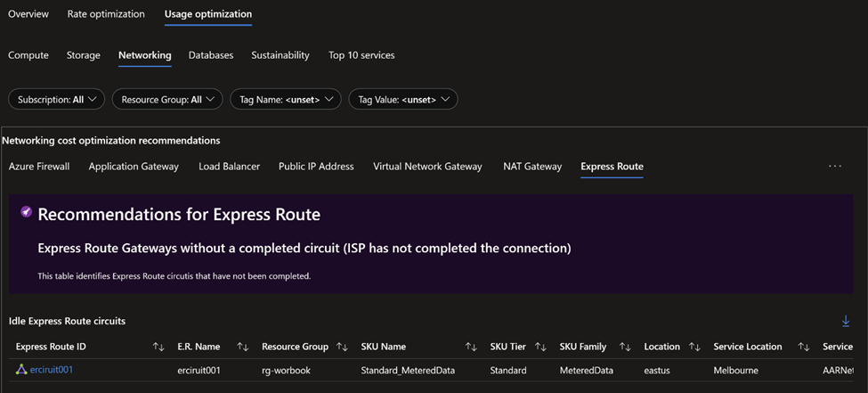Open the Subscription filter dropdown
This screenshot has width=868, height=393.
[x=56, y=99]
